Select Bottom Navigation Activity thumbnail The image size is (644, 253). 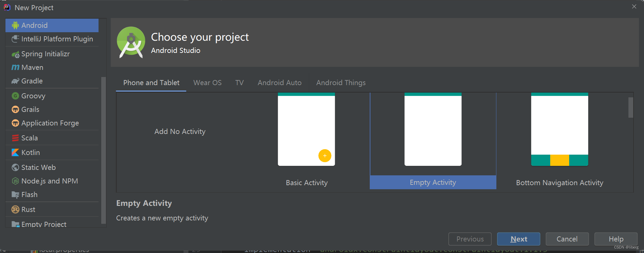click(559, 129)
